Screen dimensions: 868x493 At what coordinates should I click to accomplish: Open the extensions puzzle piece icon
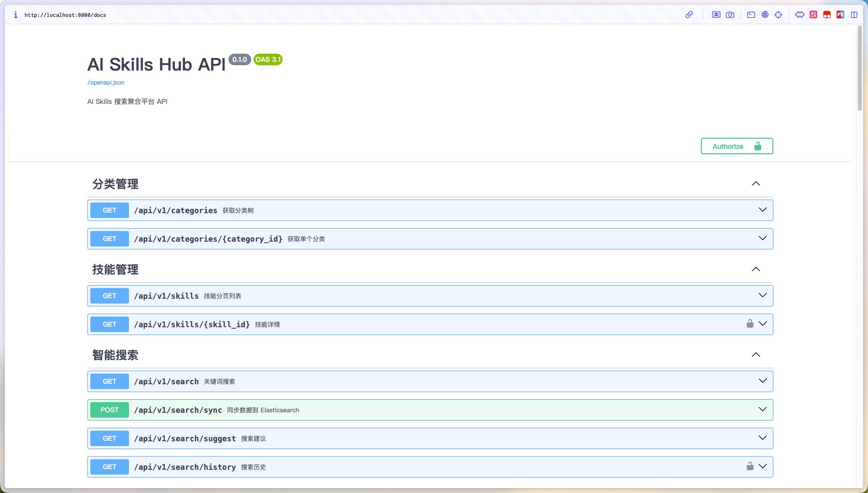click(800, 15)
